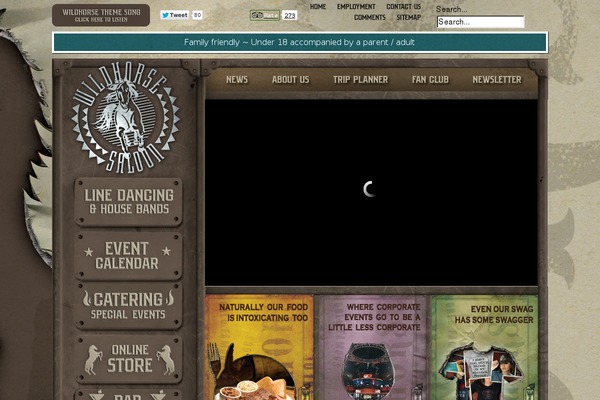The image size is (600, 400).
Task: Open the corporate events promo card
Action: (x=372, y=347)
